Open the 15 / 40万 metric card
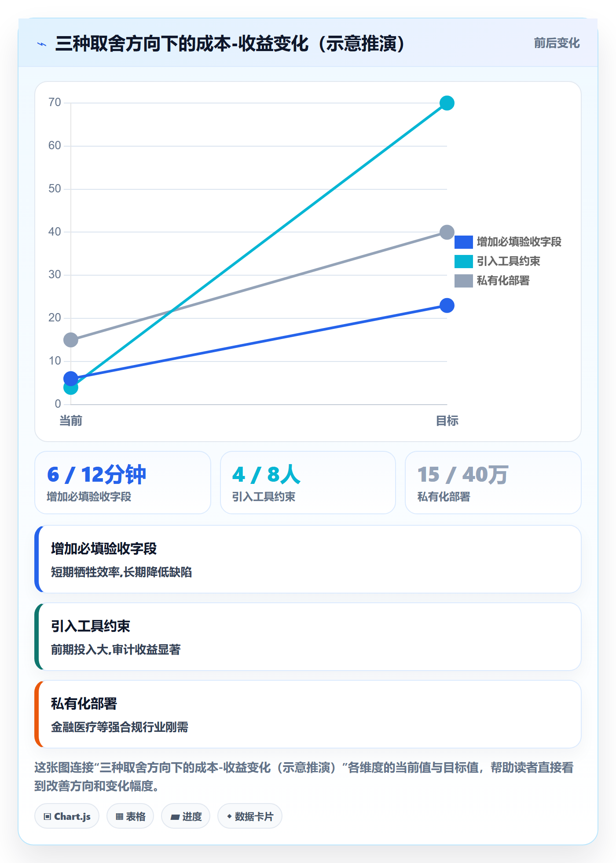The height and width of the screenshot is (863, 616). (493, 483)
